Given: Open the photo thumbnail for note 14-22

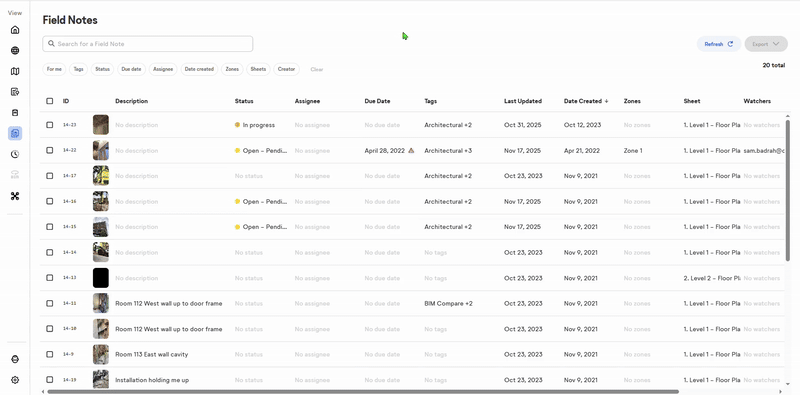Looking at the screenshot, I should pos(101,150).
